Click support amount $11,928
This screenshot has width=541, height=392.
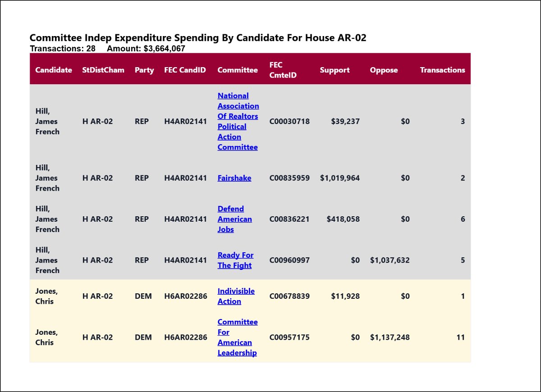click(345, 296)
